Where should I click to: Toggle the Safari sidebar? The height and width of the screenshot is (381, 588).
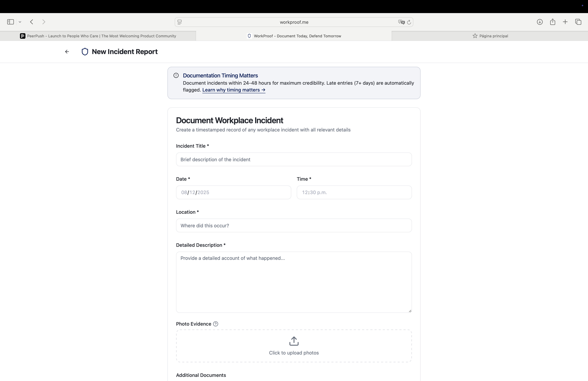pyautogui.click(x=10, y=22)
